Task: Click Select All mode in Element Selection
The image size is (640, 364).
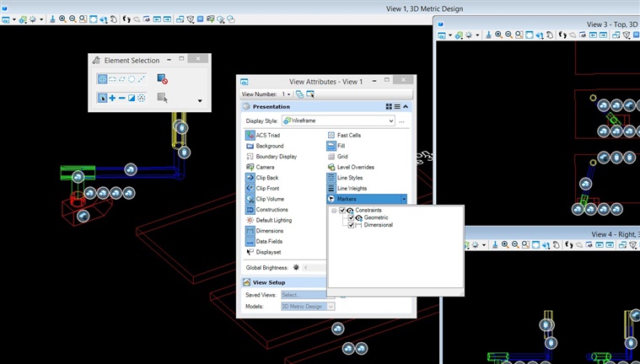Action: tap(142, 98)
